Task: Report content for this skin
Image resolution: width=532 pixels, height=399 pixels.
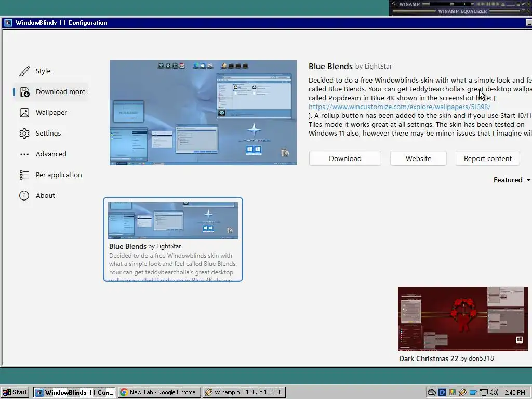Action: click(x=487, y=158)
